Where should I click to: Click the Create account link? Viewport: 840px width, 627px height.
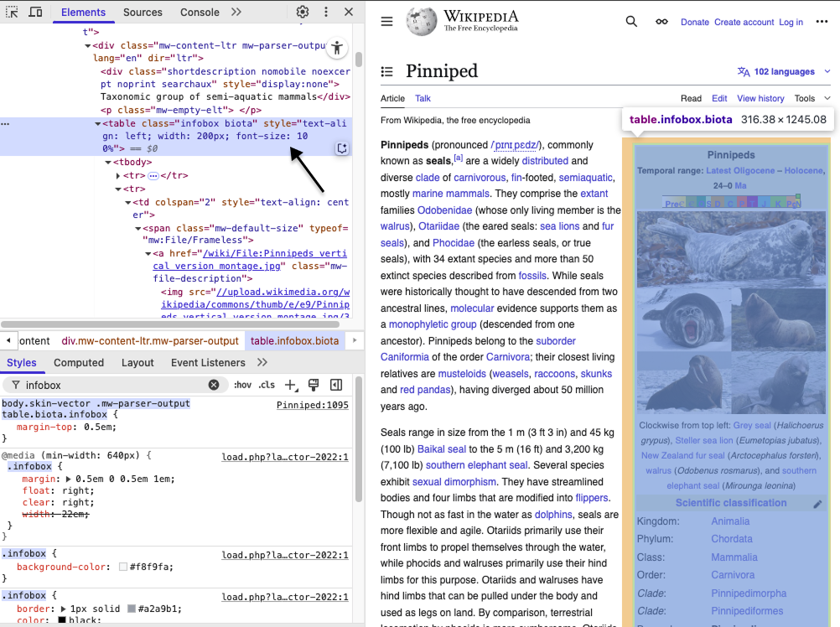(x=744, y=22)
